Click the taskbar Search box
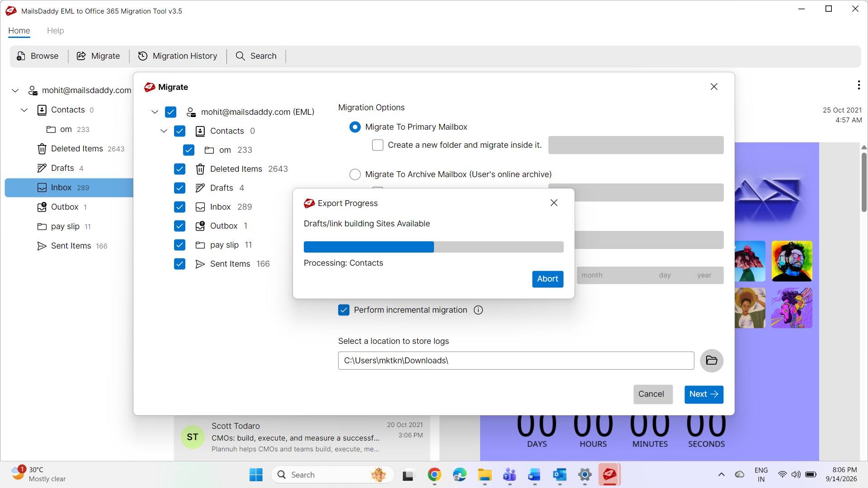868x488 pixels. point(333,475)
